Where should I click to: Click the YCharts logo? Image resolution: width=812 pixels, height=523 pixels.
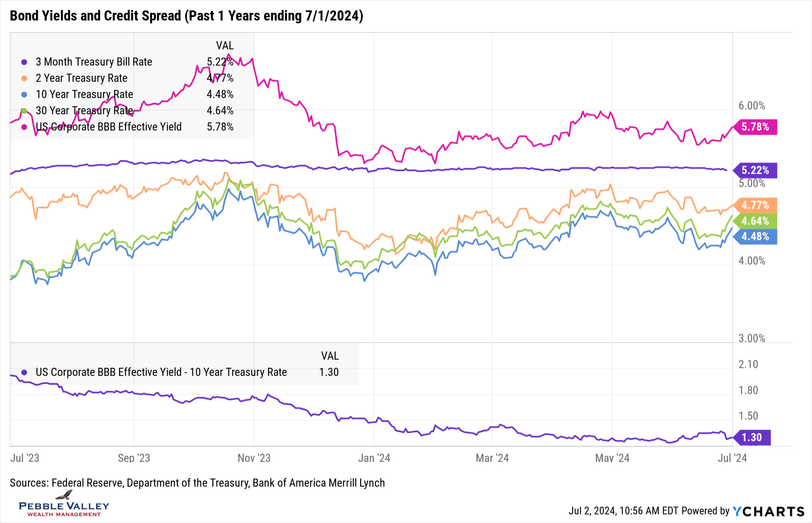tap(768, 511)
